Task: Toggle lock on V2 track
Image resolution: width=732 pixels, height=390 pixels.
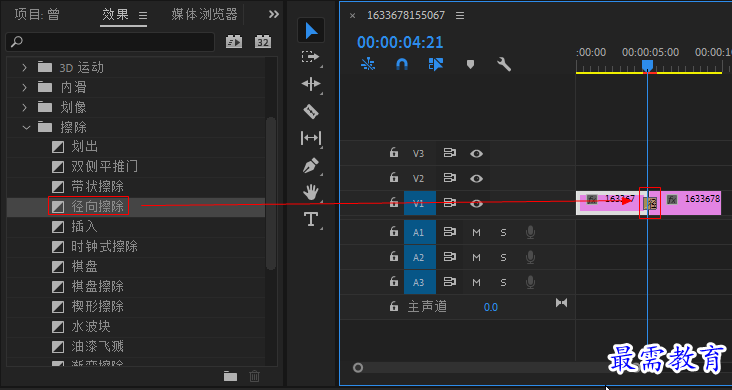Action: [x=394, y=178]
